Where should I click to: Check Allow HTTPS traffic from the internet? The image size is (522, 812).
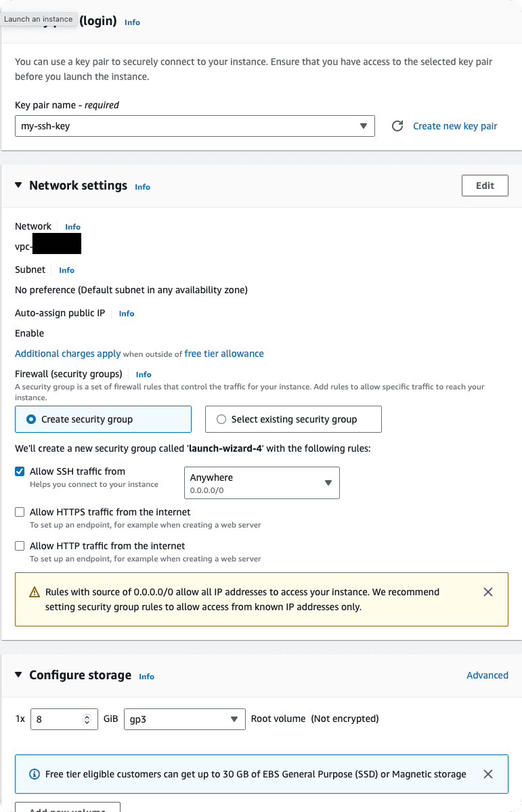[20, 512]
